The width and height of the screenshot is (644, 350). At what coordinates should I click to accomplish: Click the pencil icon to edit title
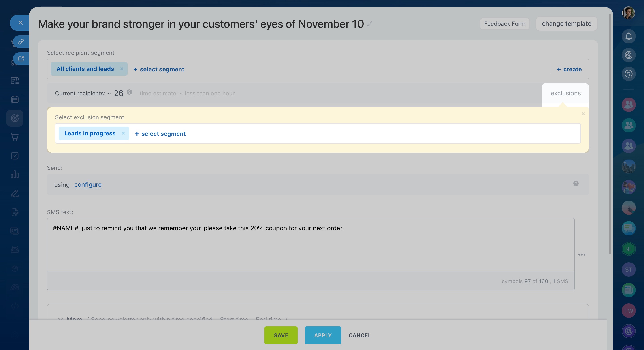click(x=370, y=24)
